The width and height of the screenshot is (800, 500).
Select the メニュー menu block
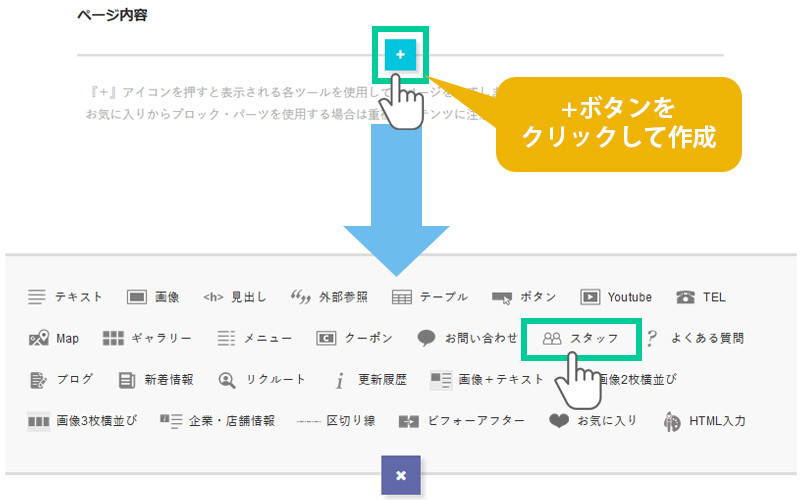click(x=255, y=338)
